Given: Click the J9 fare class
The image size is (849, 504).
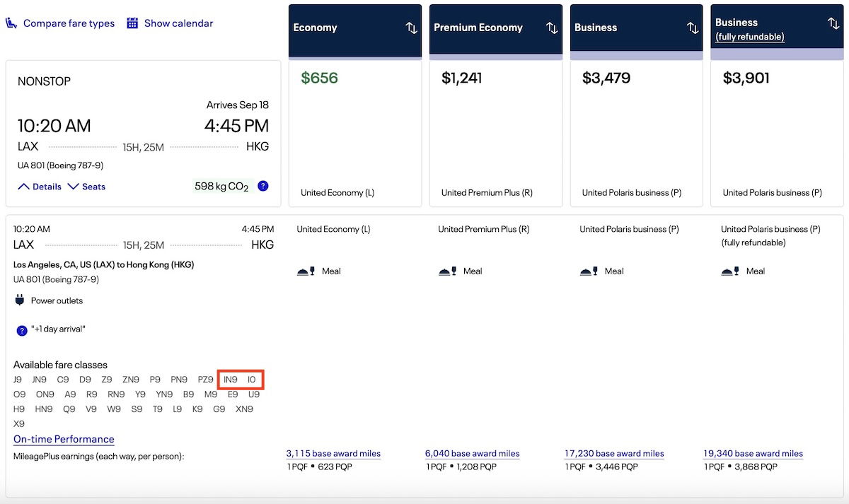Looking at the screenshot, I should point(18,380).
